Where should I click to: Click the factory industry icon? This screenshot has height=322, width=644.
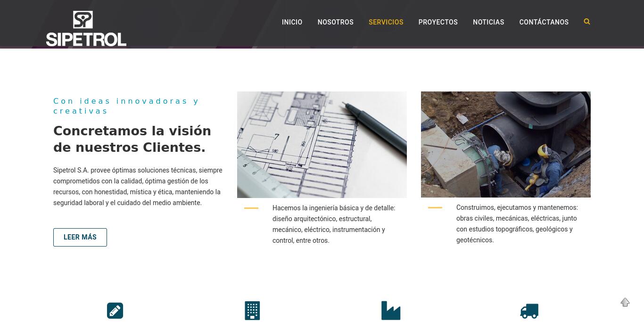pos(391,311)
